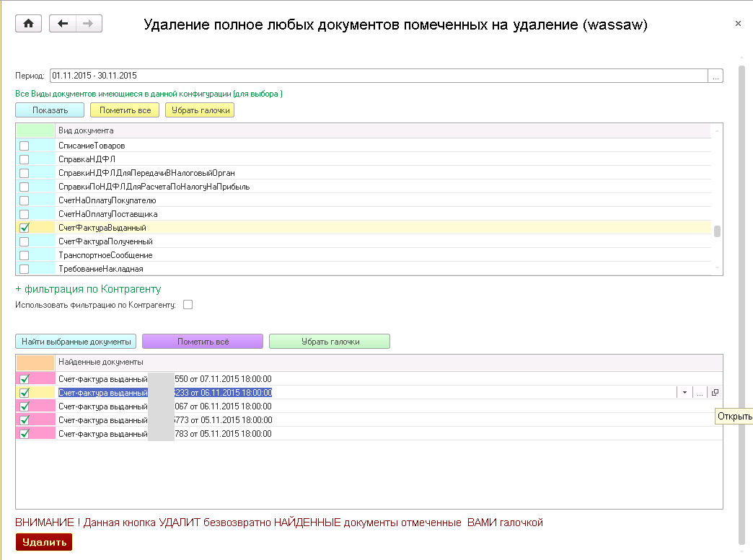Edit the Период date range field
The width and height of the screenshot is (753, 560).
click(379, 76)
